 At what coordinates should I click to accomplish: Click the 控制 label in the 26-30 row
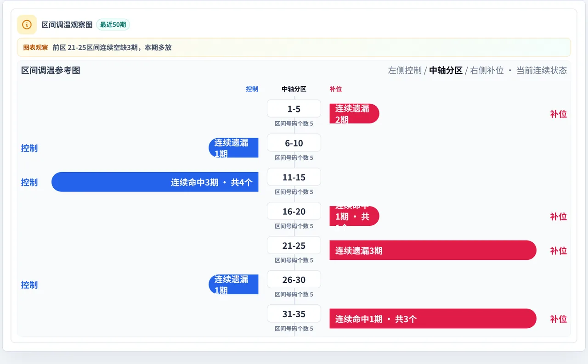coord(29,285)
